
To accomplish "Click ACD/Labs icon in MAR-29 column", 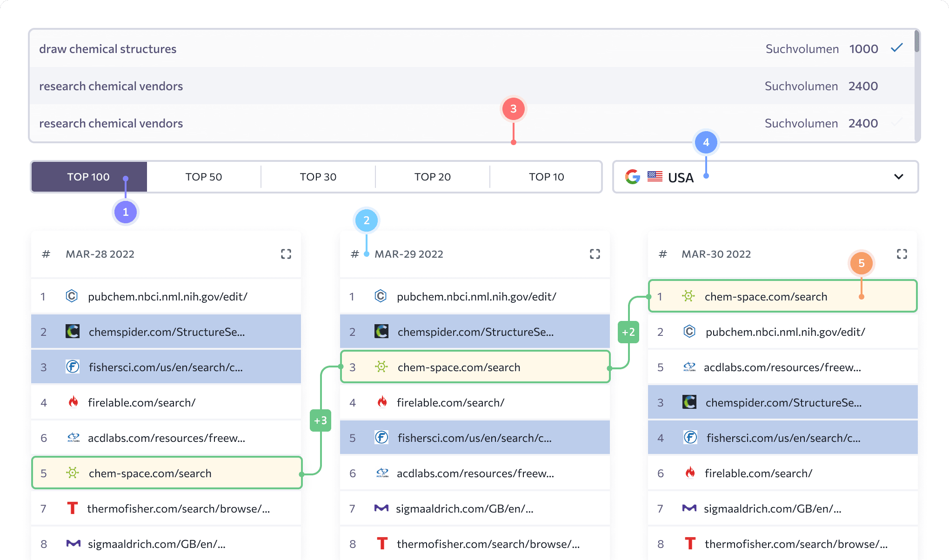I will point(382,473).
